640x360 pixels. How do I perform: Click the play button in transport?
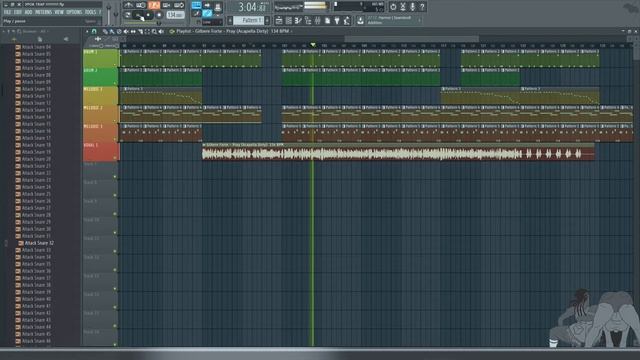click(138, 15)
